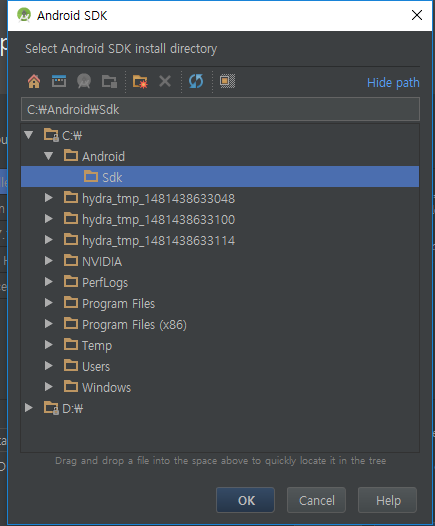The image size is (435, 526).
Task: Select the C:\ drive label
Action: (x=72, y=136)
